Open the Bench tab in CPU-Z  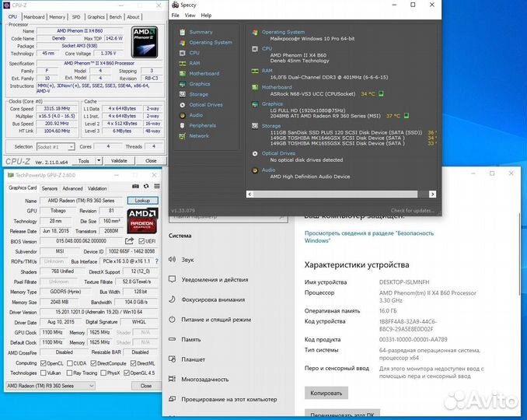coord(115,17)
